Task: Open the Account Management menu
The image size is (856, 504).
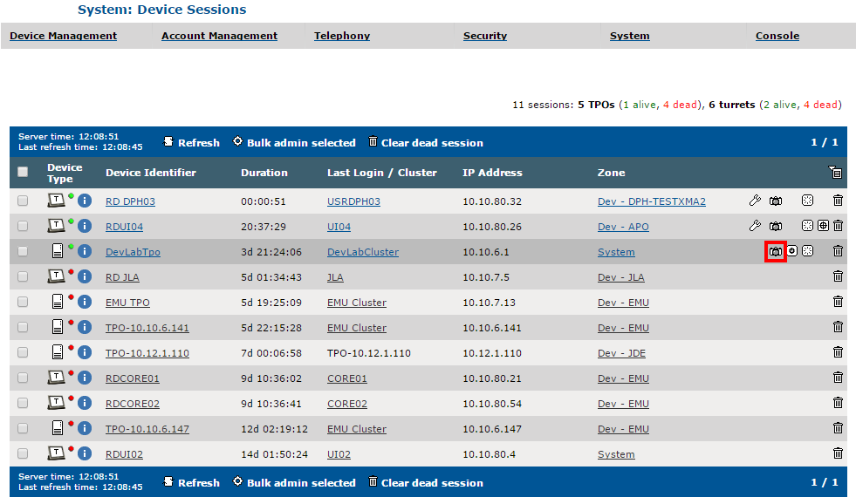Action: point(220,36)
